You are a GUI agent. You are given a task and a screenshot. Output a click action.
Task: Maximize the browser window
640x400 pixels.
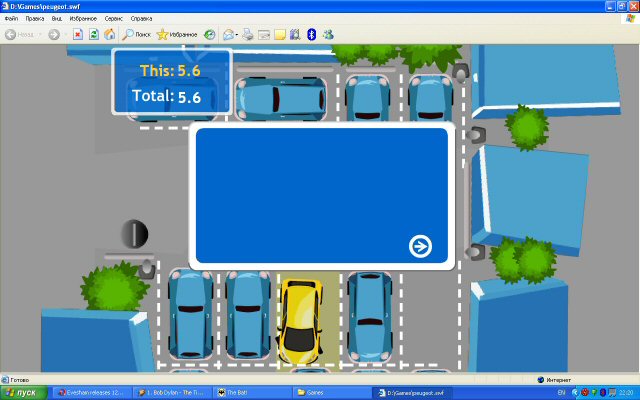(x=621, y=6)
